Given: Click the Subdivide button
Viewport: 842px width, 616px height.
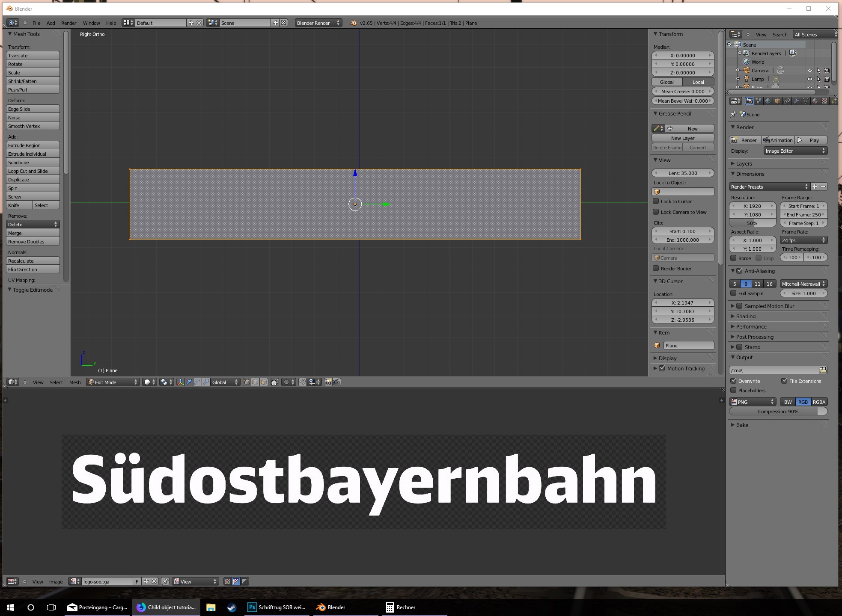Looking at the screenshot, I should [33, 163].
